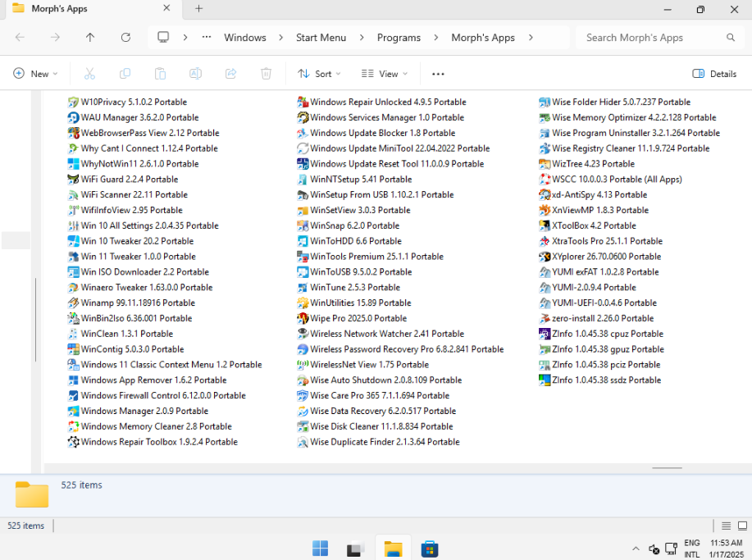Image resolution: width=752 pixels, height=560 pixels.
Task: Open the Wise Disk Cleaner 11.1.8.834 Portable shortcut
Action: [381, 426]
